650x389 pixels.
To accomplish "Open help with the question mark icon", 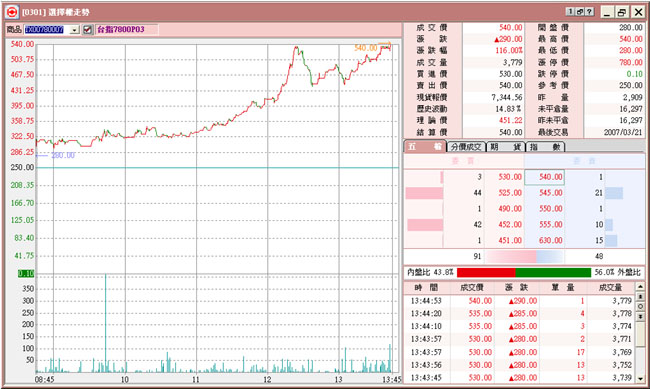I will pos(589,12).
